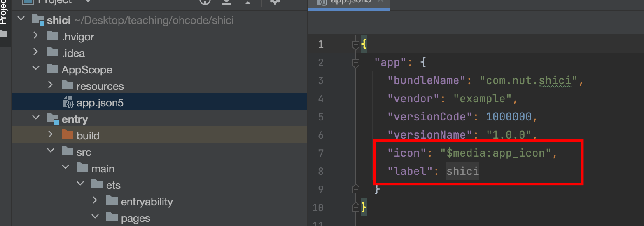
Task: Click the main folder icon
Action: [x=82, y=168]
